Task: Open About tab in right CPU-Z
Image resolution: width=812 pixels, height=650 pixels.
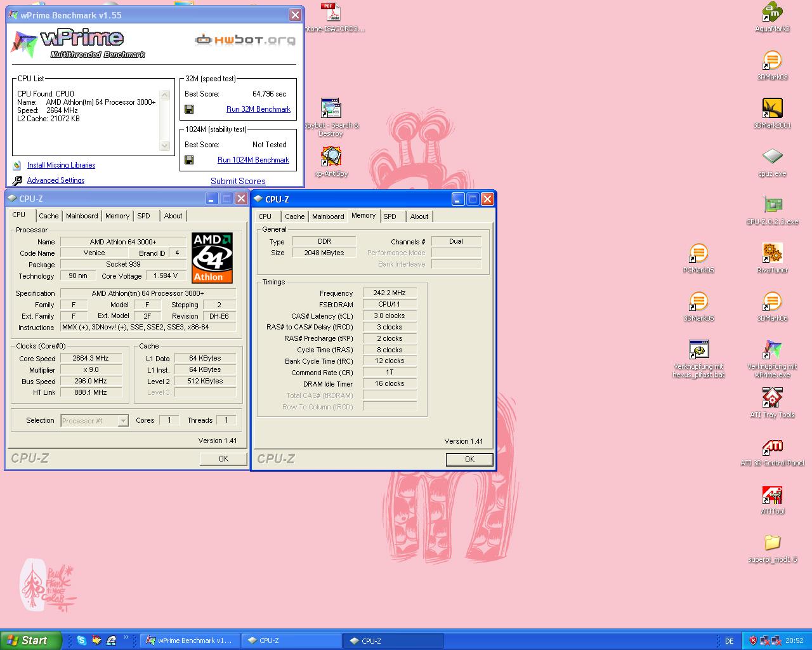Action: (419, 216)
